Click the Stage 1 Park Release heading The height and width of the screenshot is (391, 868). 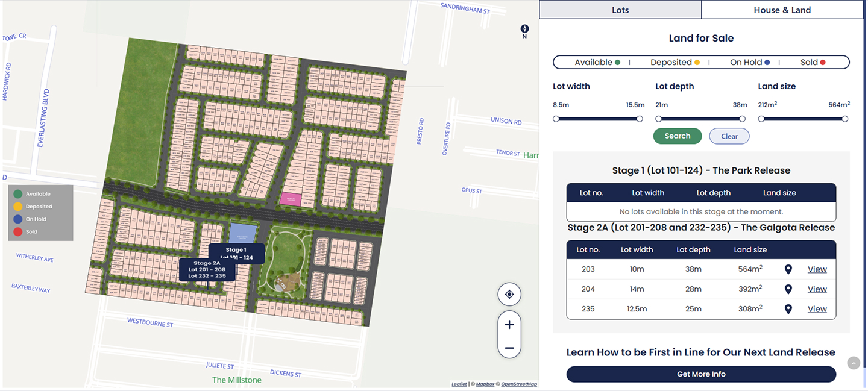[x=701, y=170]
